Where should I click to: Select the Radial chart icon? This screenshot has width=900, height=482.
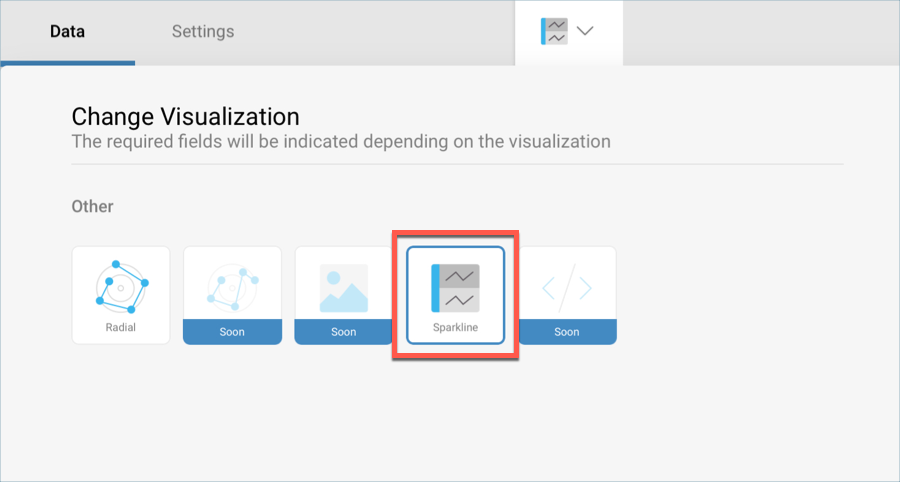(121, 285)
